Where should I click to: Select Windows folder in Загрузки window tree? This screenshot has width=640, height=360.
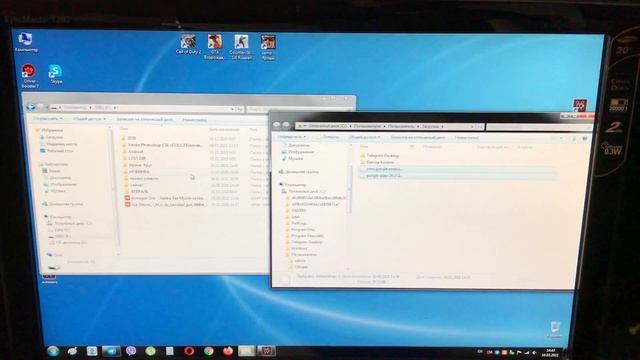point(296,248)
